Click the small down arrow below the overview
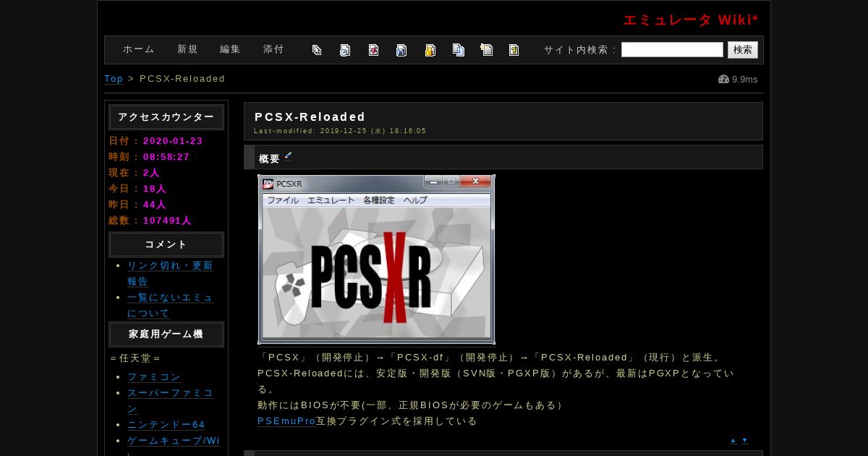 (x=745, y=440)
